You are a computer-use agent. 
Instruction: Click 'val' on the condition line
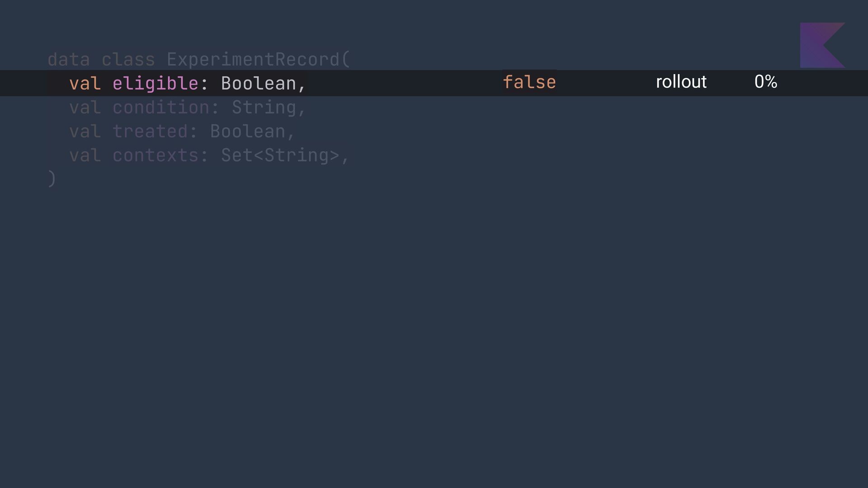pos(85,108)
